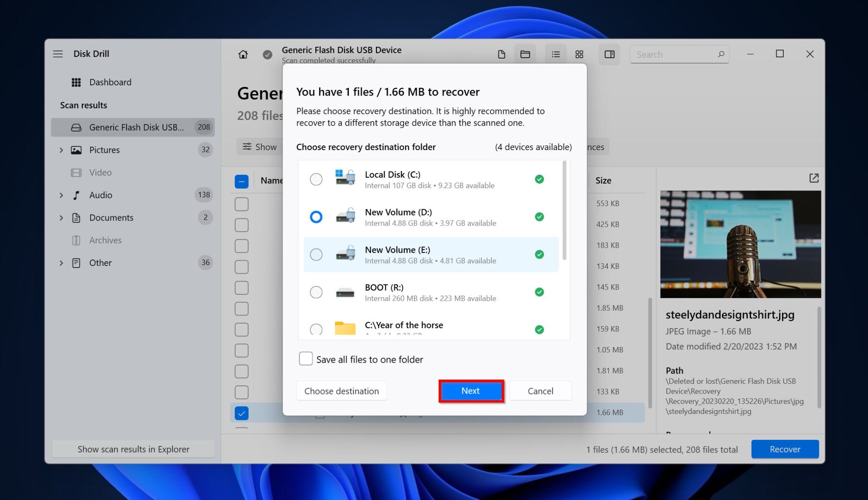Click the split pane view icon
The width and height of the screenshot is (868, 500).
(x=609, y=54)
